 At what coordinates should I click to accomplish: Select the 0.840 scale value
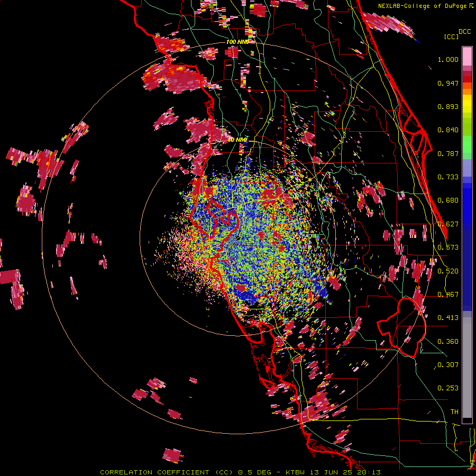448,130
